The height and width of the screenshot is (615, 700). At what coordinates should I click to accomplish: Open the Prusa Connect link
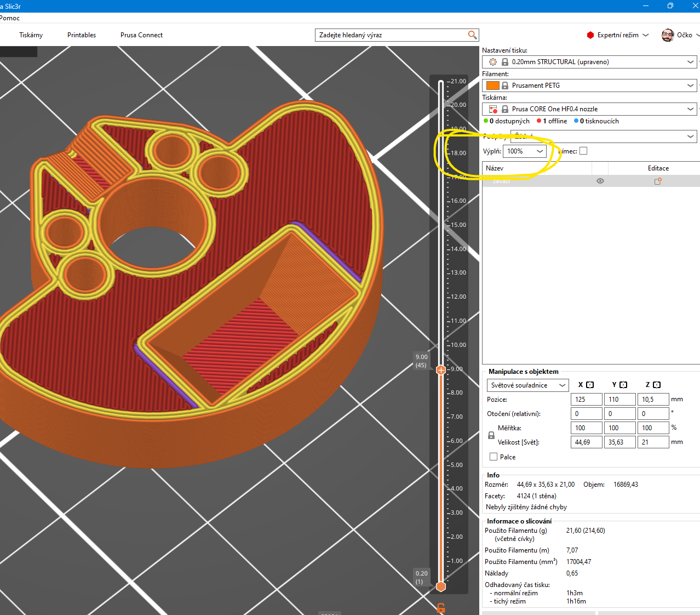click(x=141, y=35)
